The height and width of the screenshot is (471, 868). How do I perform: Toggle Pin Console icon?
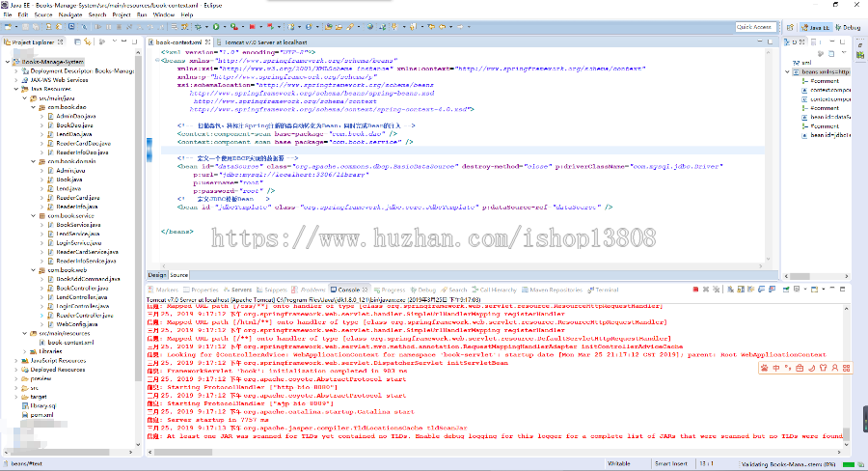pyautogui.click(x=786, y=290)
